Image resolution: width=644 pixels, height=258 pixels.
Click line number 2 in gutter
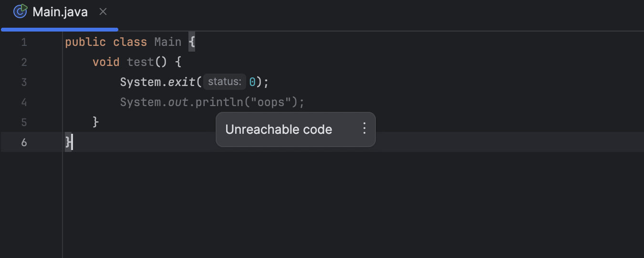point(24,62)
